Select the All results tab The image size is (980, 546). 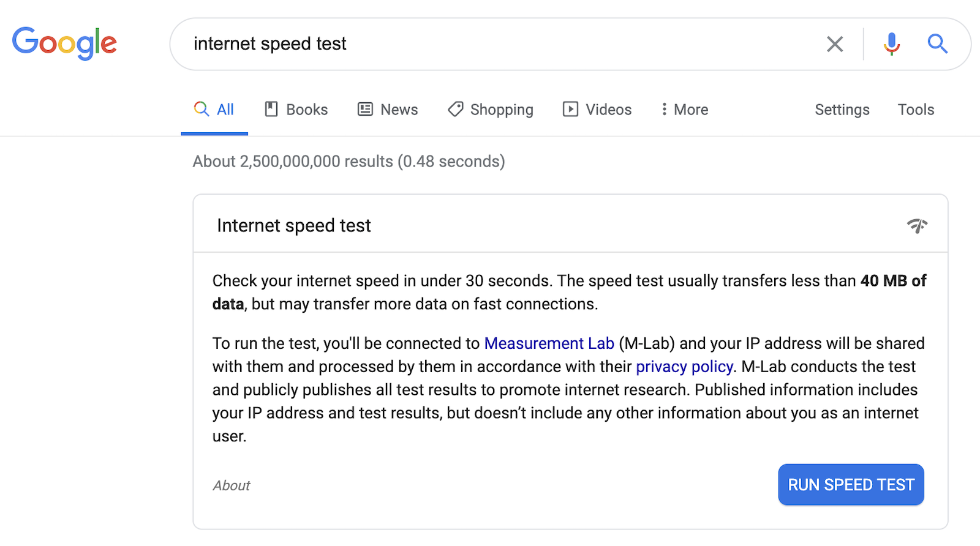pos(214,110)
